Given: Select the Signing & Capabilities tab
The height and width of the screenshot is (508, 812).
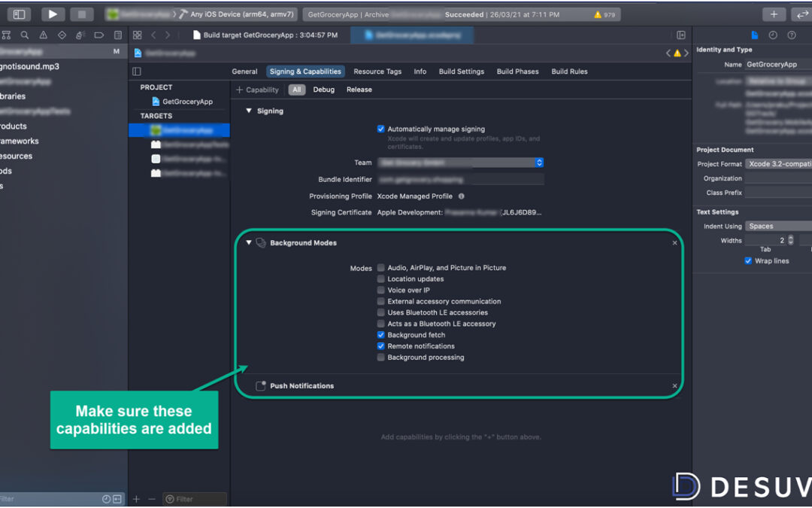Looking at the screenshot, I should click(x=305, y=71).
